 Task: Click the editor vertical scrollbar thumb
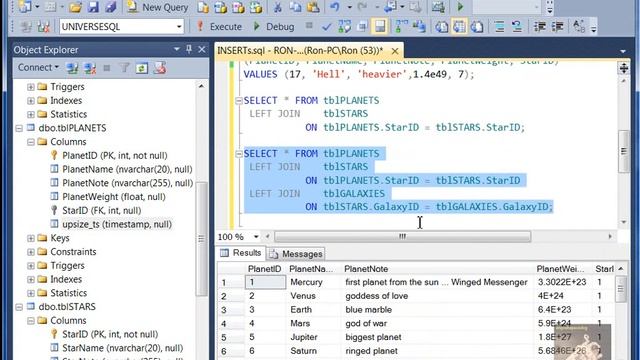[x=624, y=151]
